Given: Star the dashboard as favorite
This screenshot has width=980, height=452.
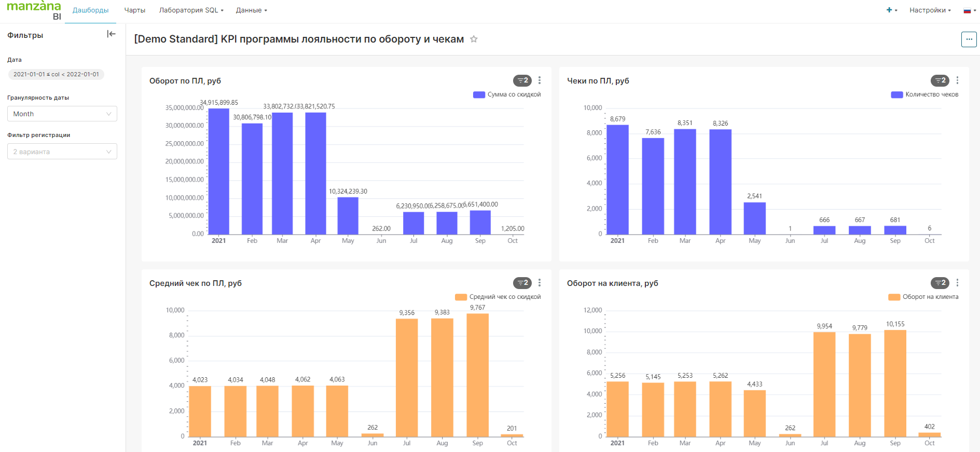Looking at the screenshot, I should point(474,39).
